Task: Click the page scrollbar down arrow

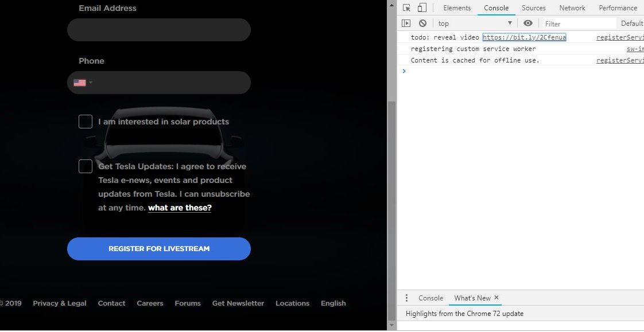Action: [x=391, y=326]
